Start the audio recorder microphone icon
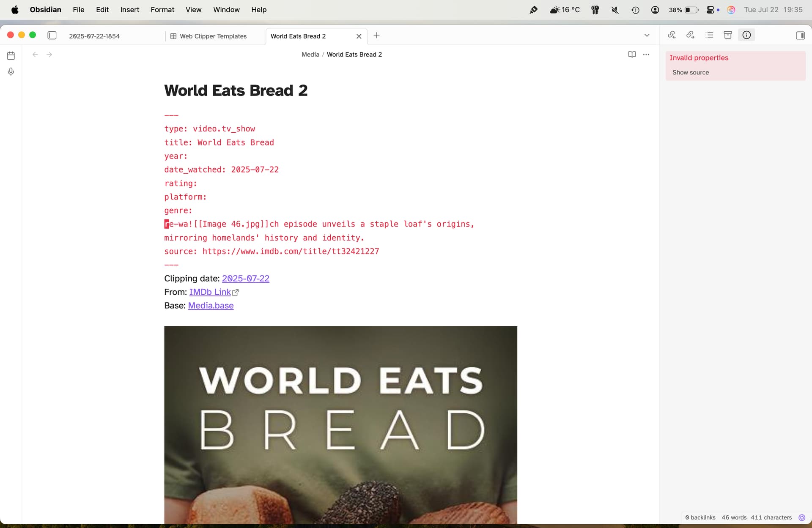The height and width of the screenshot is (528, 812). click(11, 71)
